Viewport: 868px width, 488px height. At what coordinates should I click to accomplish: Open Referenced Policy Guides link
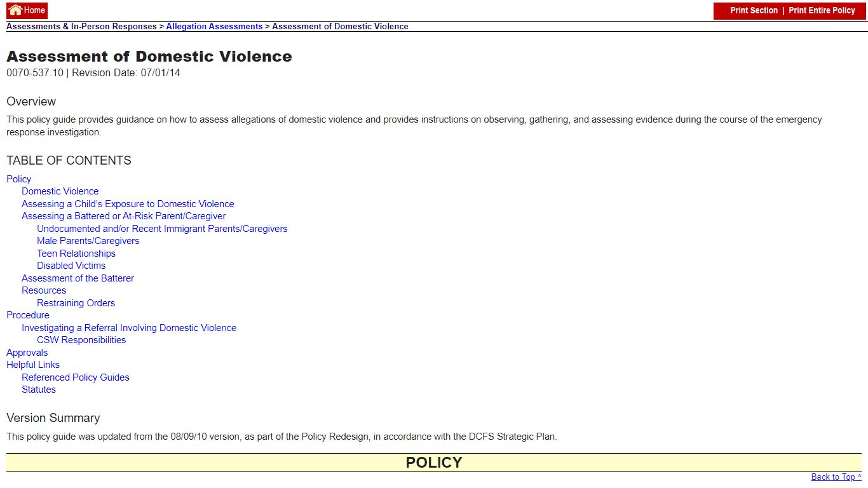[76, 377]
